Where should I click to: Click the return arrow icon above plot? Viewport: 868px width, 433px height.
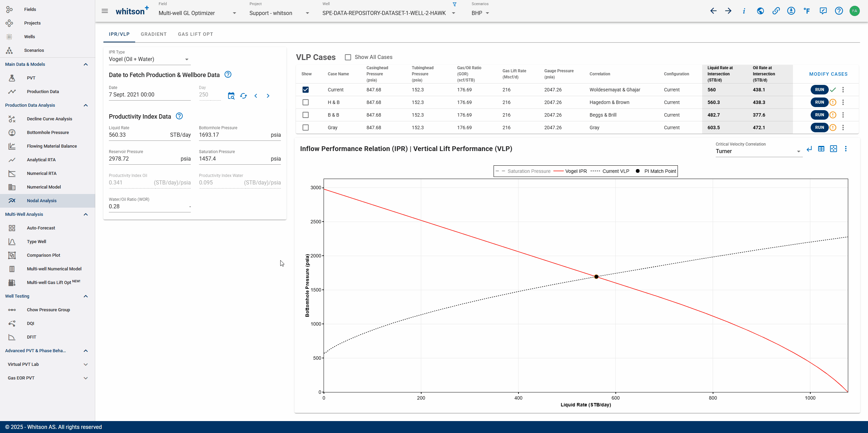point(809,149)
